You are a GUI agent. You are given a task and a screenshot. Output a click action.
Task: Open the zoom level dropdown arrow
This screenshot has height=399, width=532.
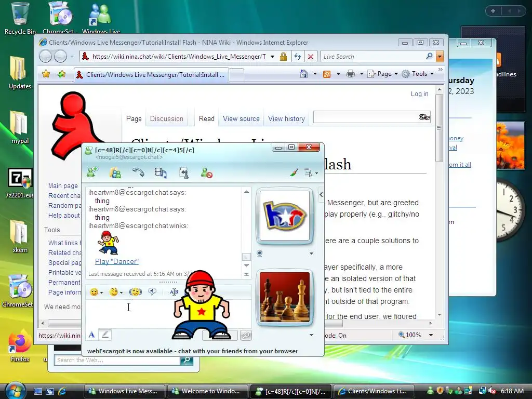click(x=431, y=335)
